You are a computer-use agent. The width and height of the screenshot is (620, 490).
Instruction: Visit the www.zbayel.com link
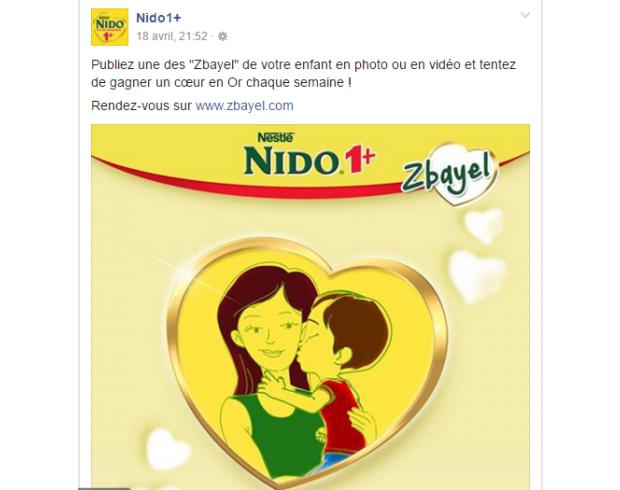coord(244,106)
